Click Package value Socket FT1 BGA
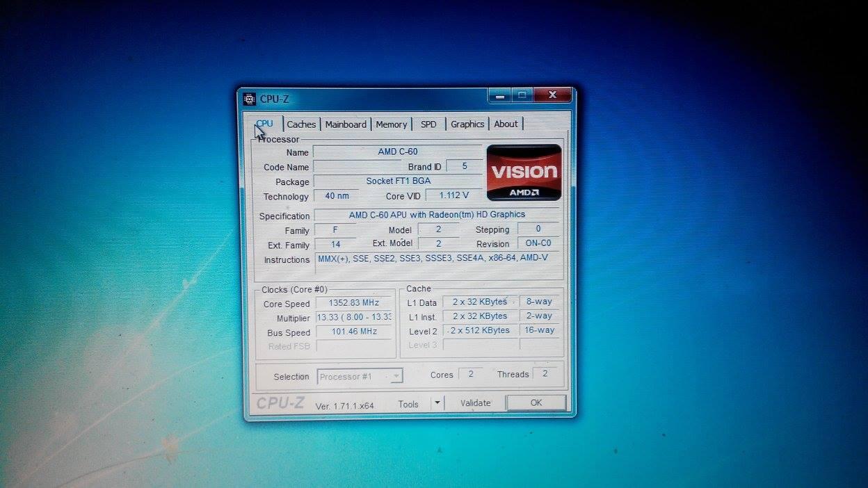 pyautogui.click(x=397, y=181)
